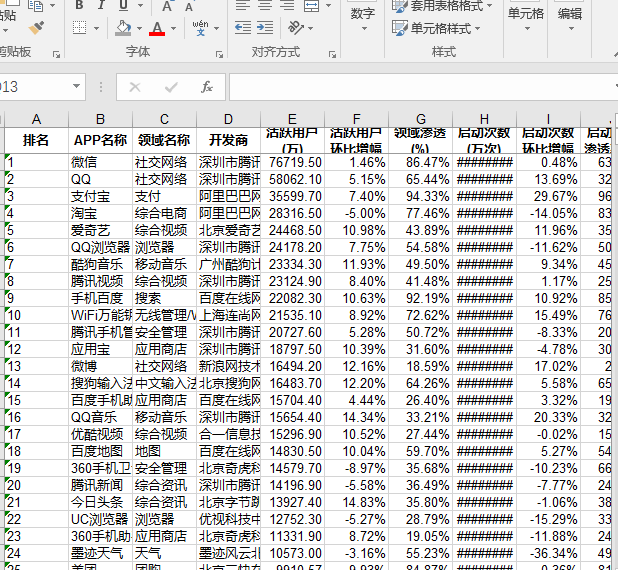Open font group dialog launcher
Image resolution: width=618 pixels, height=570 pixels.
[x=219, y=54]
